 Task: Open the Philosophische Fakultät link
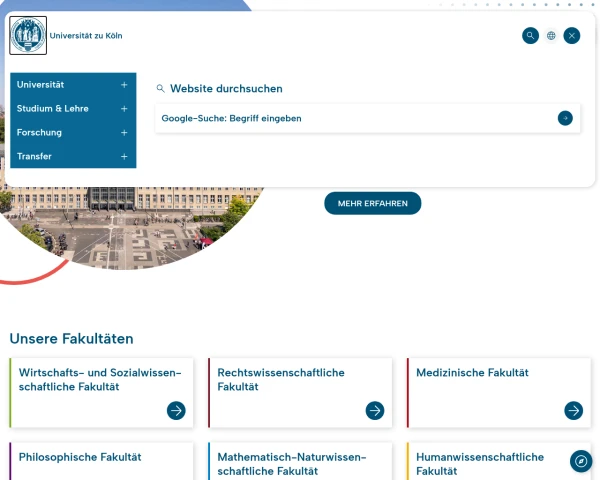80,457
